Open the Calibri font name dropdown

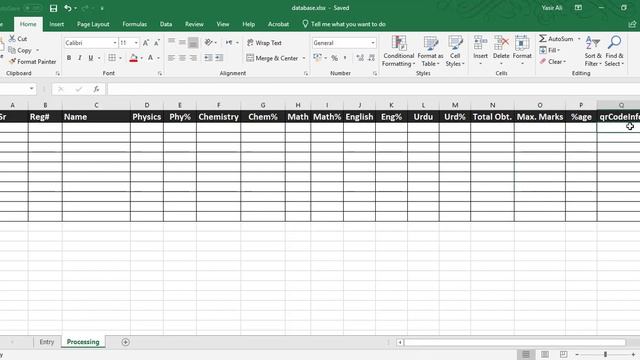coord(115,43)
